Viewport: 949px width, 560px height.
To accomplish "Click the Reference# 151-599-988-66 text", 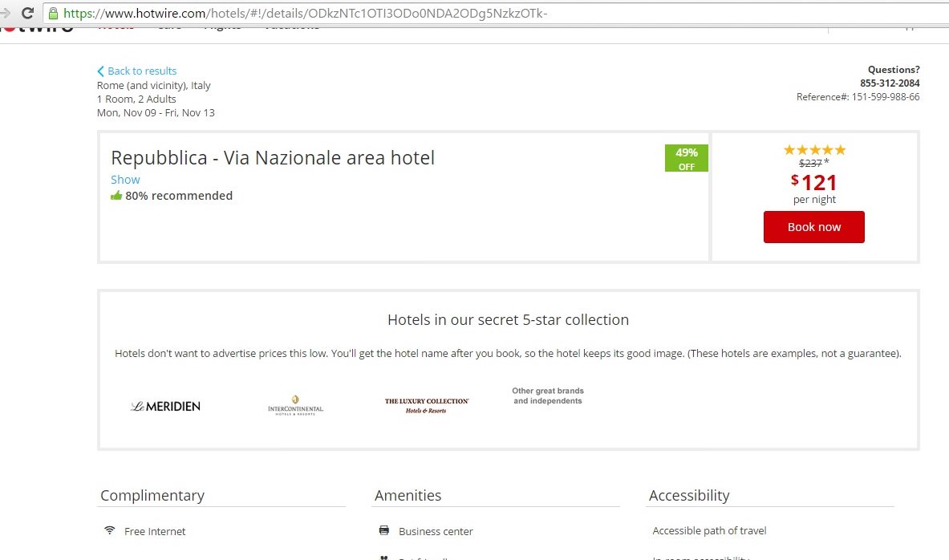I will click(858, 97).
